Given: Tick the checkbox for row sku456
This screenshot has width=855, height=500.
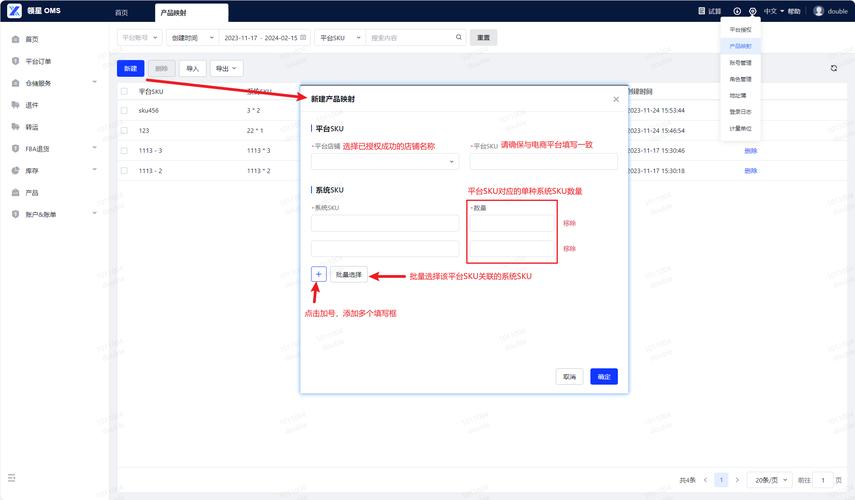Looking at the screenshot, I should pos(124,110).
